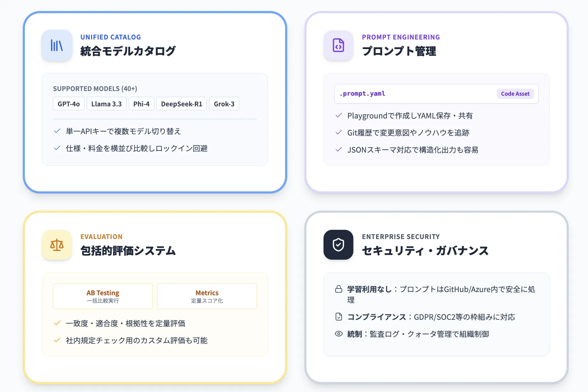Click the document icon beside コンプライアンス

338,317
